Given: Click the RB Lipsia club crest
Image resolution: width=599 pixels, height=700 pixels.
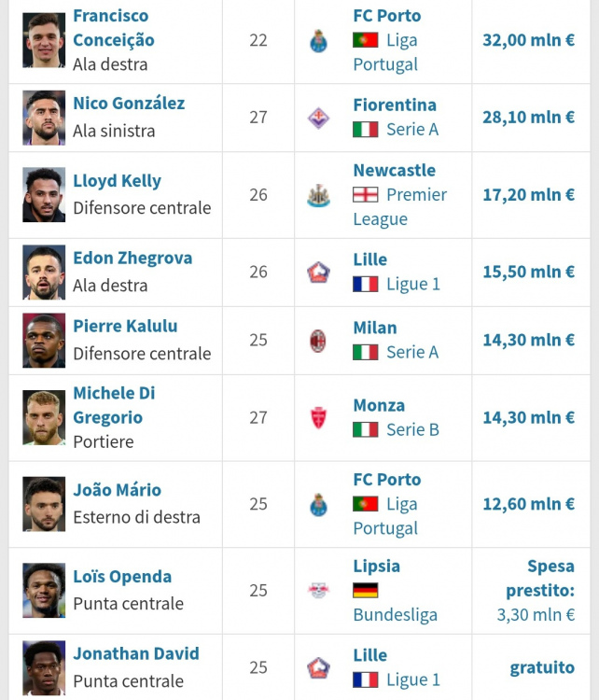Looking at the screenshot, I should [318, 591].
